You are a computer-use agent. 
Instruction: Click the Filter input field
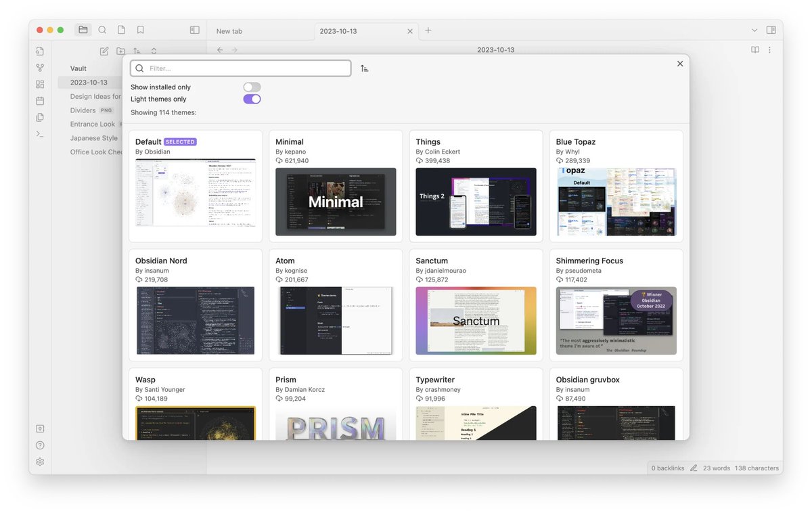(x=240, y=68)
